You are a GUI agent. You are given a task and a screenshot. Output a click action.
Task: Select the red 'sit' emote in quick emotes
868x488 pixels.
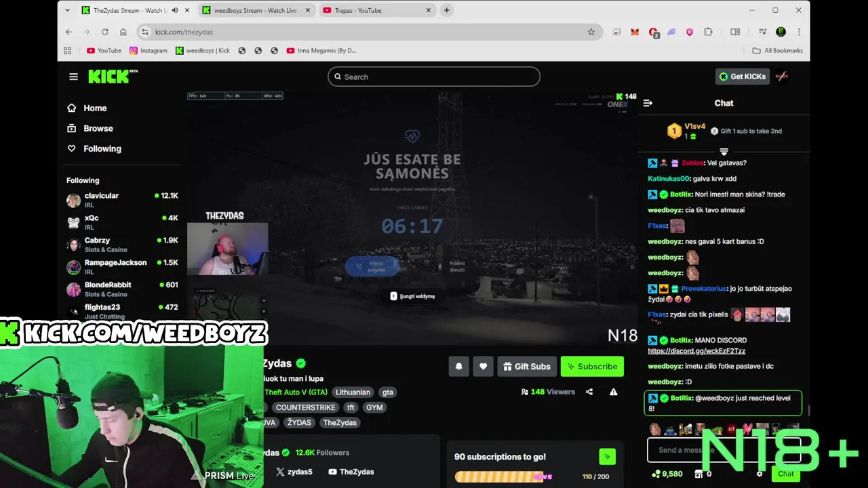tap(732, 429)
